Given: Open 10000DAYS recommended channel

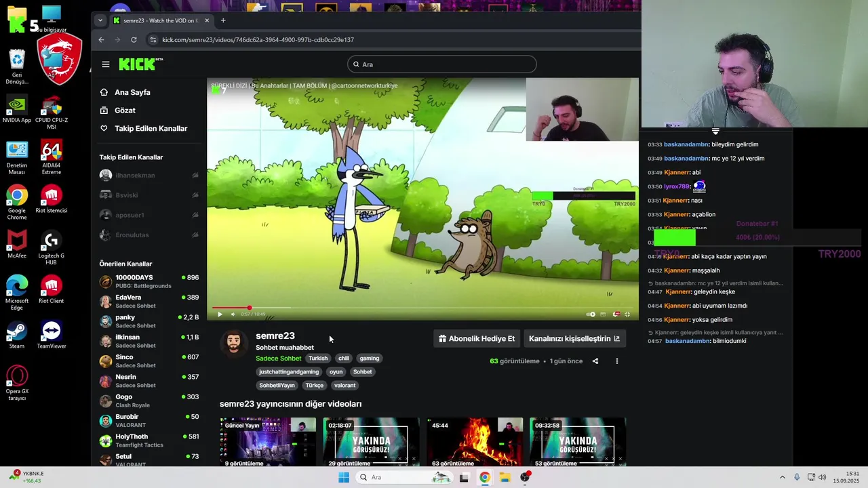Looking at the screenshot, I should (x=149, y=281).
